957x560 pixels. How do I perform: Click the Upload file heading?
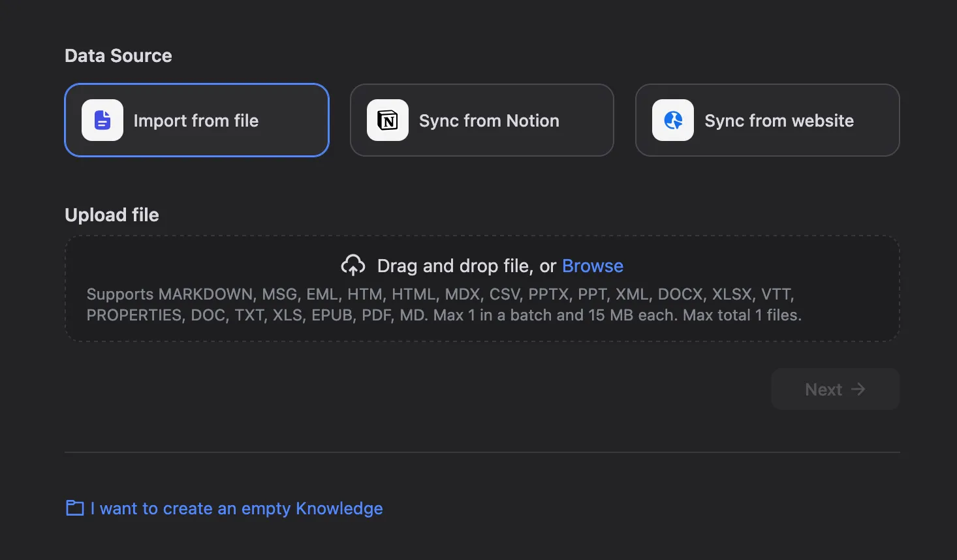click(x=112, y=215)
